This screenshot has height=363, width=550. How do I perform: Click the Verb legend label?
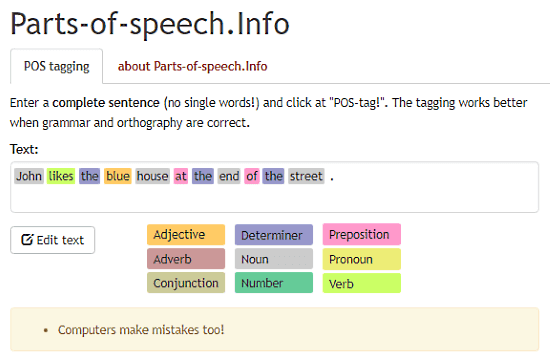[x=362, y=283]
